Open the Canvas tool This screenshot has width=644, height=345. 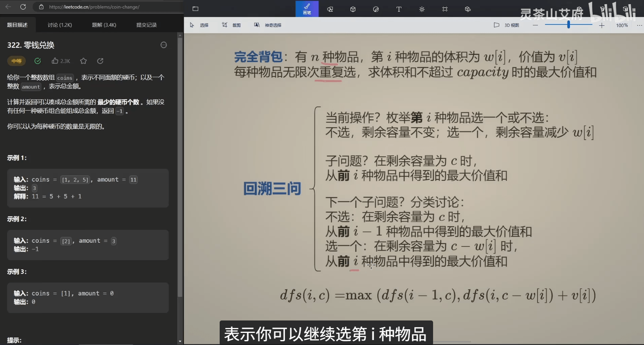tap(445, 9)
